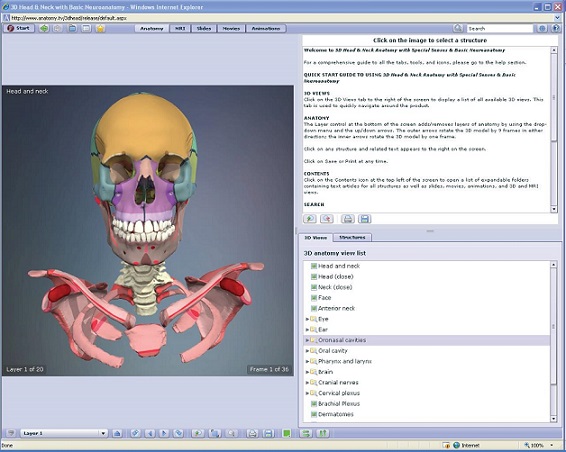Print the article using text panel printer icon
This screenshot has width=566, height=452.
point(348,219)
